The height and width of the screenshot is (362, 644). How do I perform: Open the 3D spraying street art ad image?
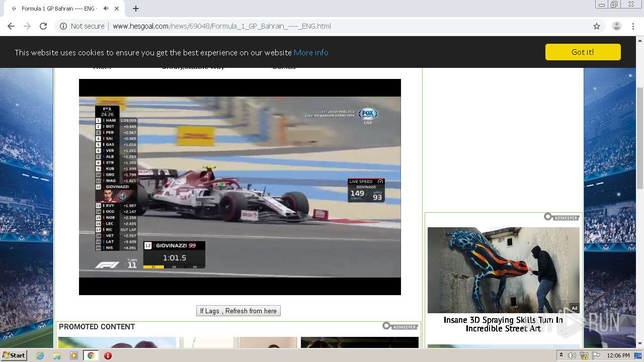[x=504, y=270]
